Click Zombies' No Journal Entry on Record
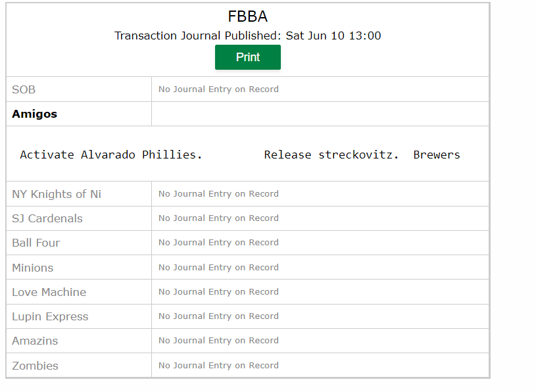This screenshot has width=536, height=392. point(218,365)
